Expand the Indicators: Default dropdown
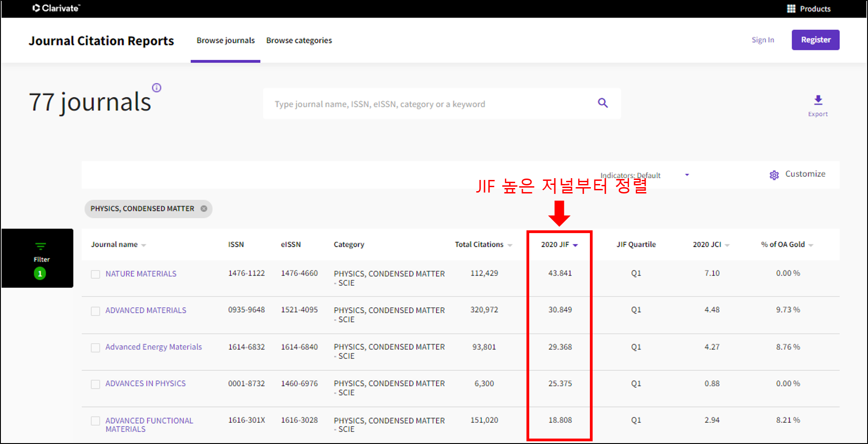 coord(687,175)
